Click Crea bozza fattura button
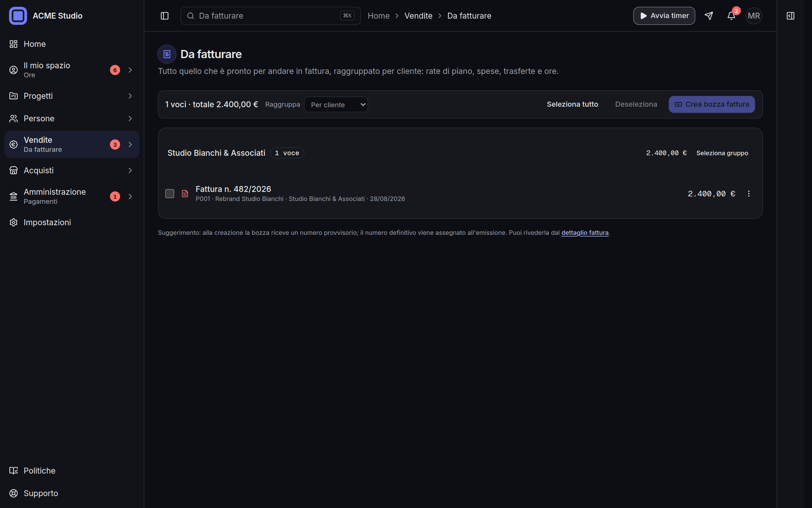The image size is (812, 508). click(x=712, y=104)
